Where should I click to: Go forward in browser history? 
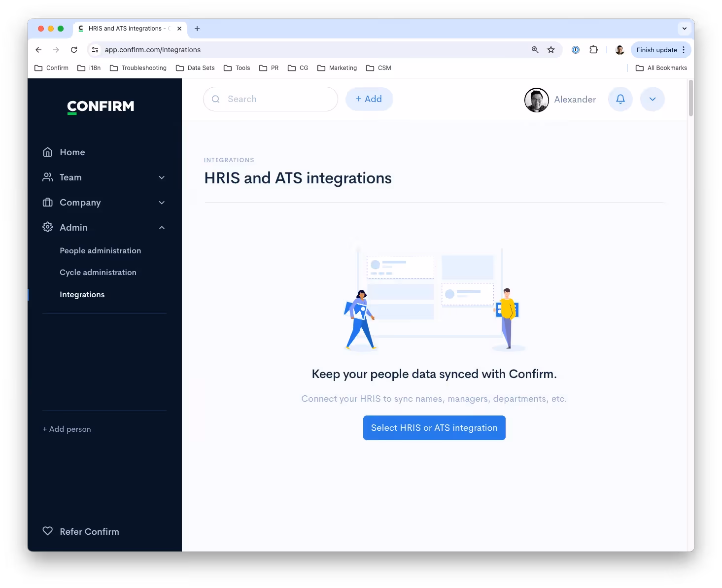click(56, 50)
